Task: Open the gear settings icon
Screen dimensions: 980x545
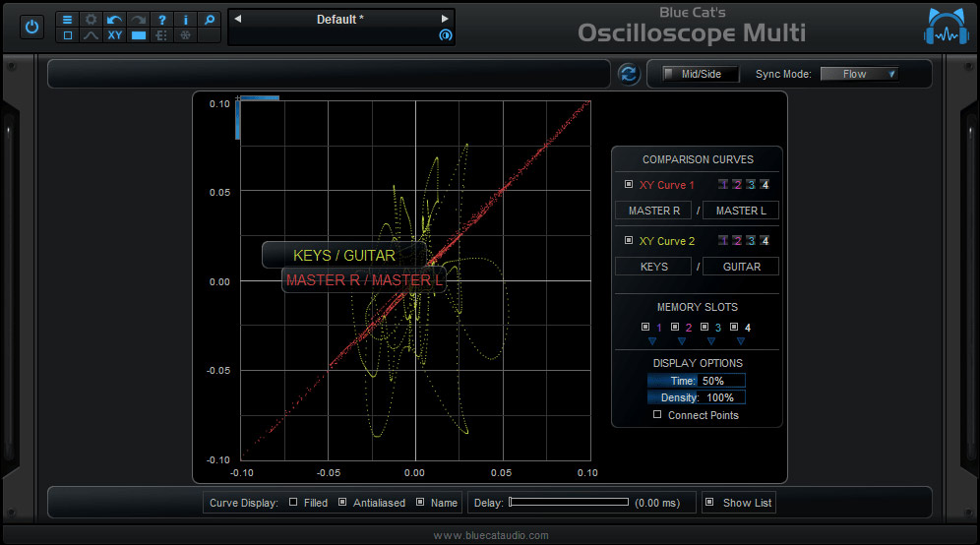Action: pyautogui.click(x=91, y=20)
